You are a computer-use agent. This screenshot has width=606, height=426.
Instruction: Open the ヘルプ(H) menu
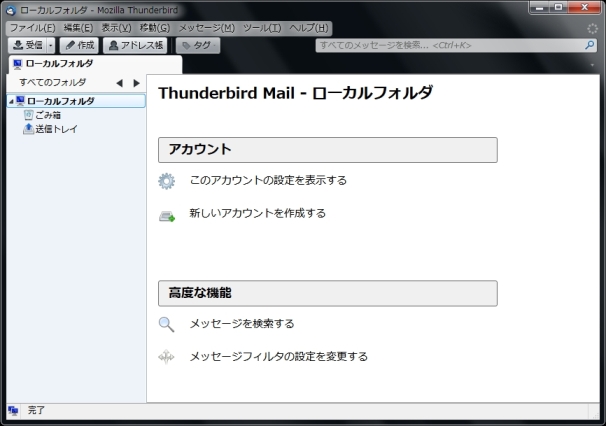[x=309, y=28]
